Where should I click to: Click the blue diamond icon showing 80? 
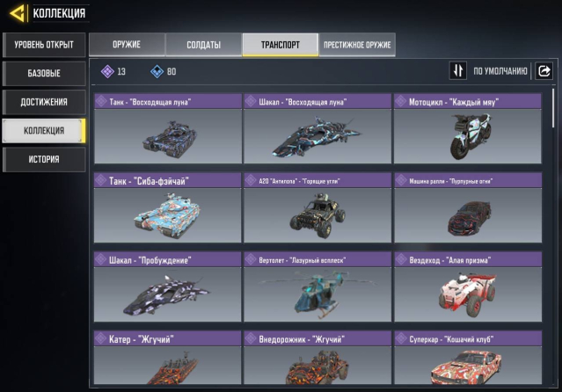click(157, 71)
